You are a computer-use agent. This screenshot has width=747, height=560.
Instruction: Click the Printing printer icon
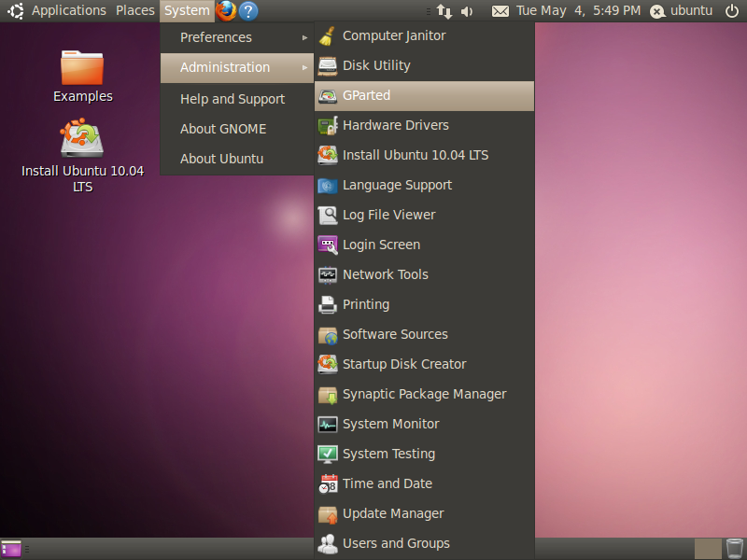click(x=328, y=305)
